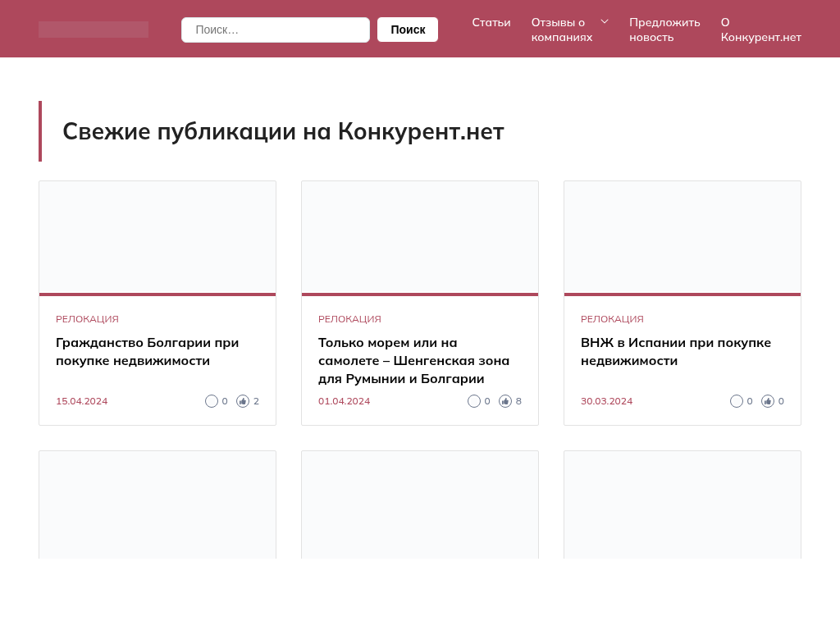Click the comment icon on ВНЖ в Испании card
This screenshot has width=840, height=630.
737,401
